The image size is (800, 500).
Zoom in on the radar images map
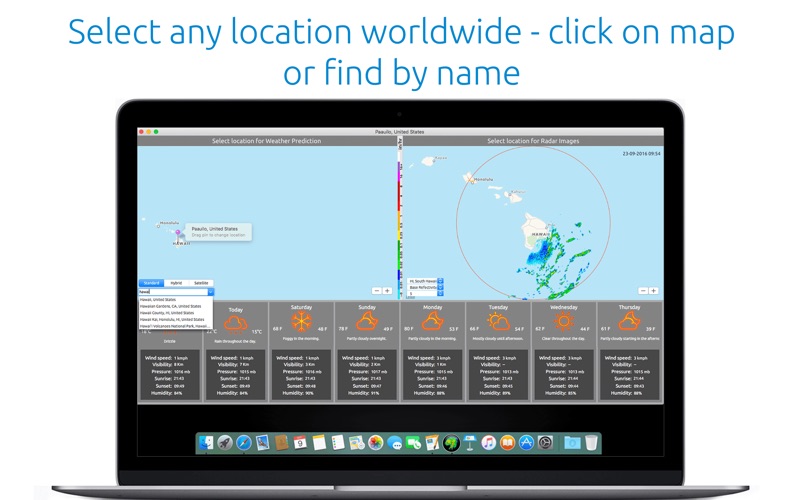(654, 290)
